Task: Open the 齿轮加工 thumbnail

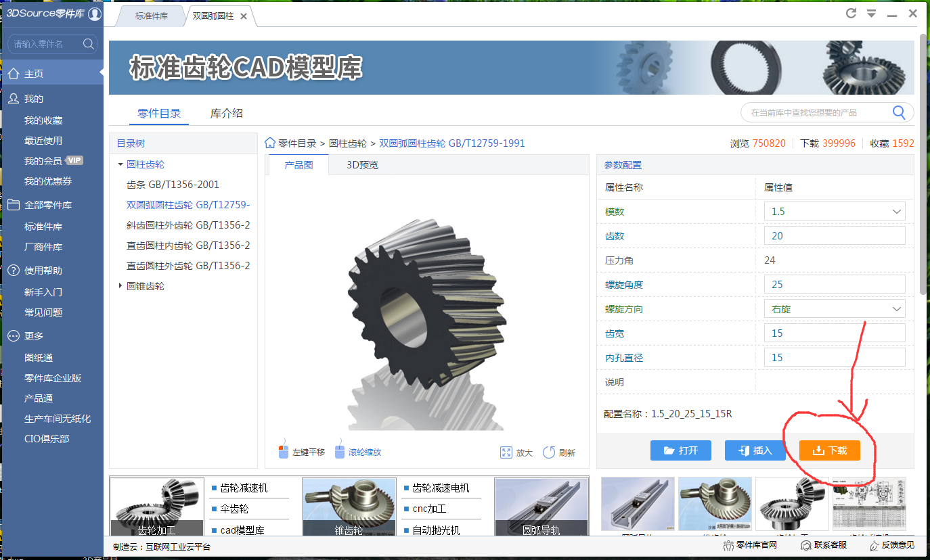Action: click(157, 507)
